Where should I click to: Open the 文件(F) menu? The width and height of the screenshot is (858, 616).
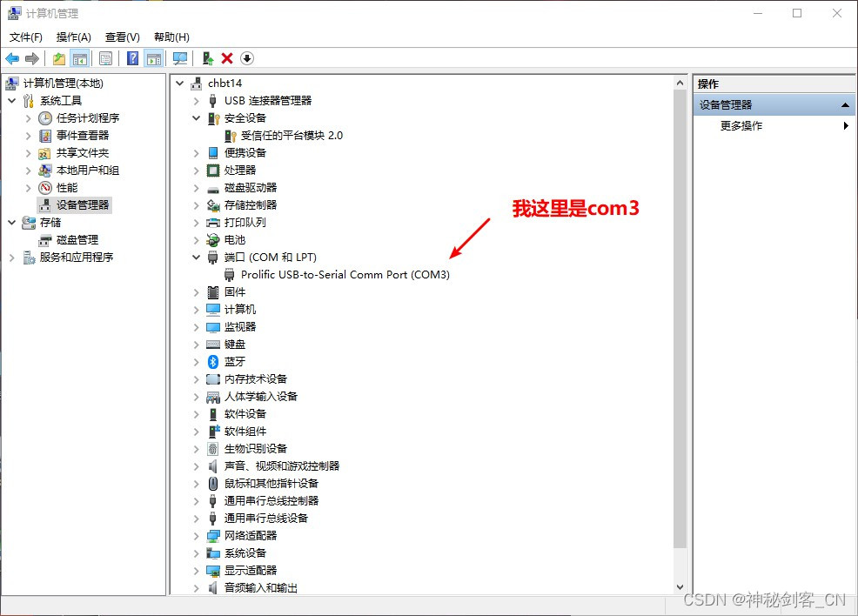[x=25, y=37]
